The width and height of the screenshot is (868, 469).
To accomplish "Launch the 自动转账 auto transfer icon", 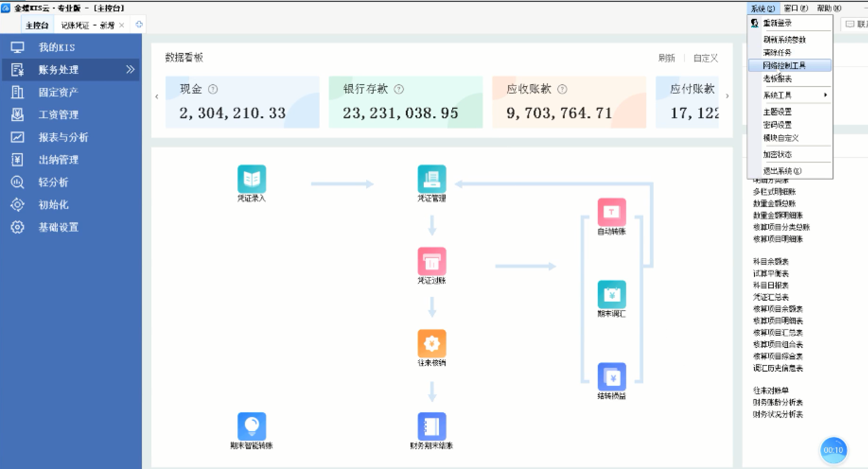I will tap(612, 212).
